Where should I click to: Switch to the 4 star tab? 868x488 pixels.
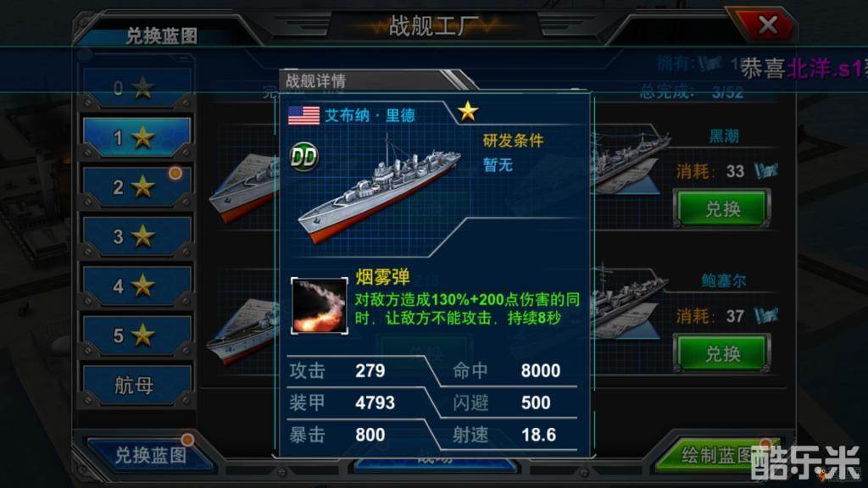137,286
